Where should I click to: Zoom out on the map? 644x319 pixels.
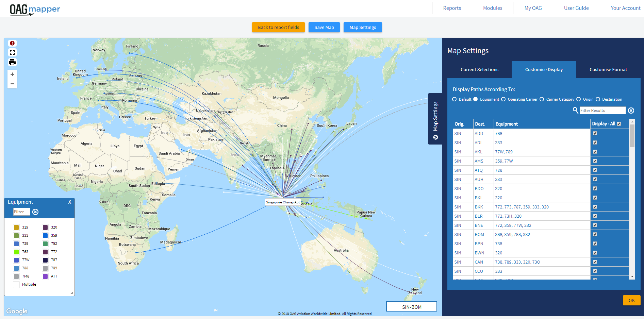coord(12,84)
